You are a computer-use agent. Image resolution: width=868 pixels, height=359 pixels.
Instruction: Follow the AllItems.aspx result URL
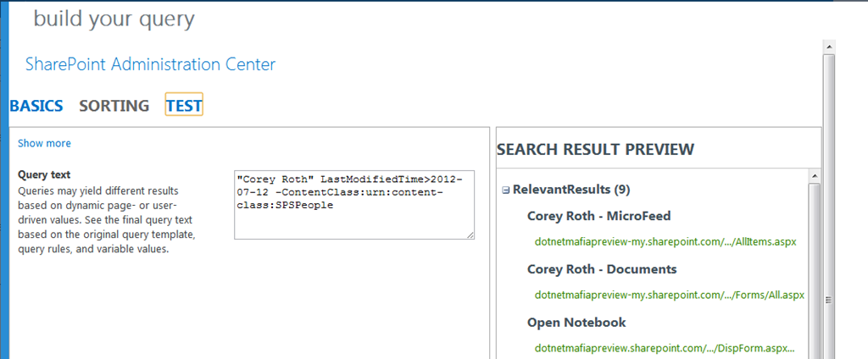[665, 241]
